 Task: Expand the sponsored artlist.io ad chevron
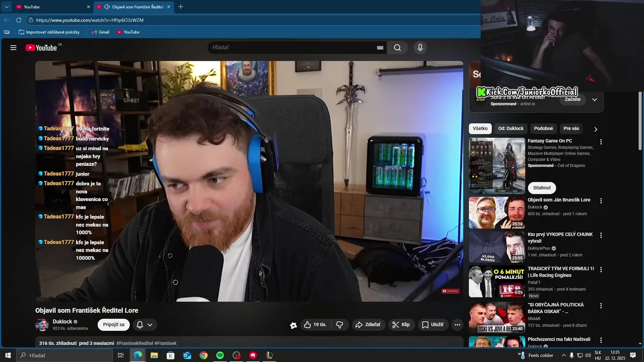tap(594, 100)
